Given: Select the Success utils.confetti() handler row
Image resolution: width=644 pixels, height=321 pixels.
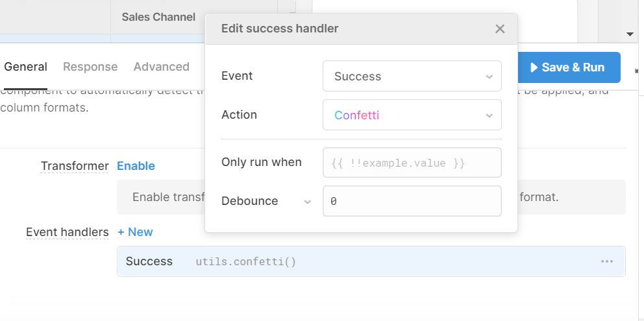Looking at the screenshot, I should pos(364,261).
